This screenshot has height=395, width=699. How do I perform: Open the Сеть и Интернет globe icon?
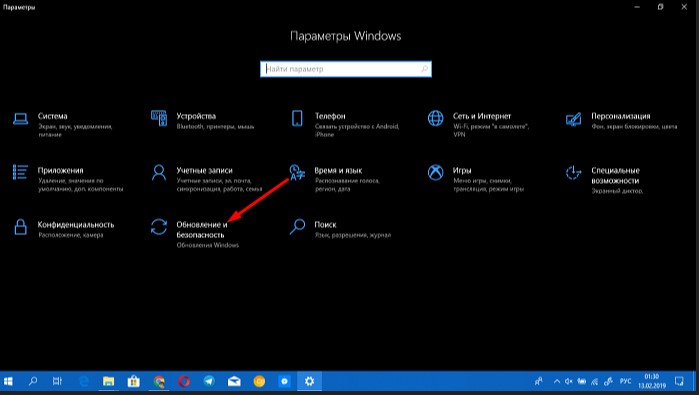pyautogui.click(x=436, y=119)
